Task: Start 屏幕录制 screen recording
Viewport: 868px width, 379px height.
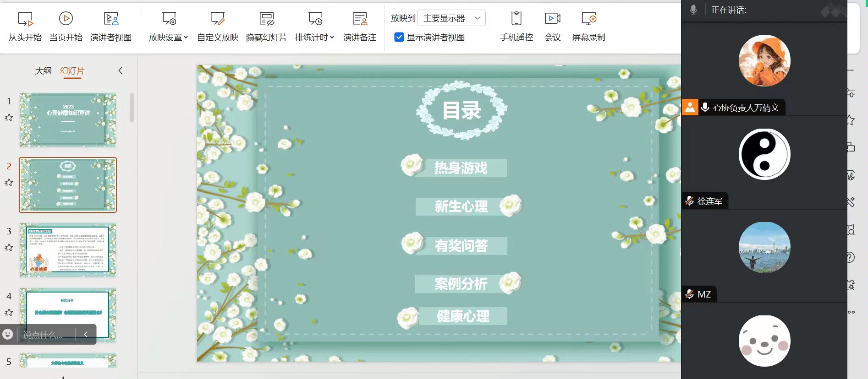Action: point(588,19)
